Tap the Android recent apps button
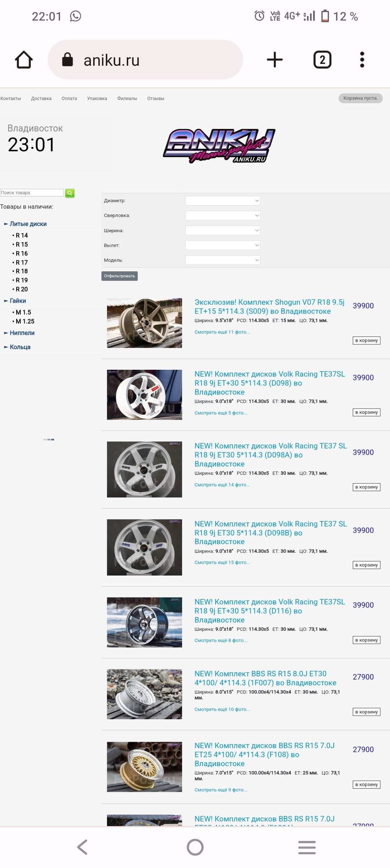390x868 pixels. 307,847
